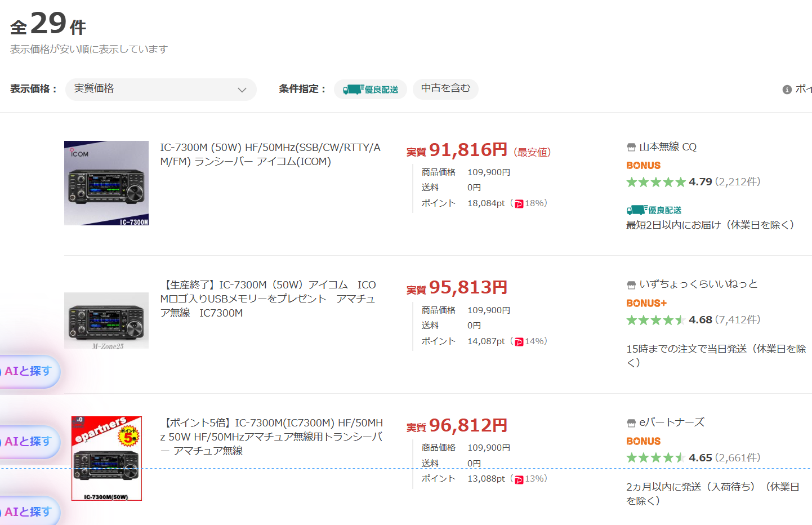Toggle the 中古を含む filter
The image size is (812, 525).
pyautogui.click(x=445, y=88)
